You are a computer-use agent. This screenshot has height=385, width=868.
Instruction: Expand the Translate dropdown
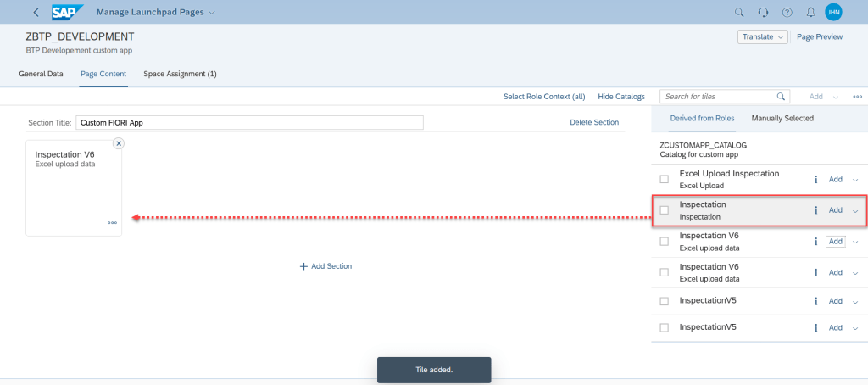763,36
